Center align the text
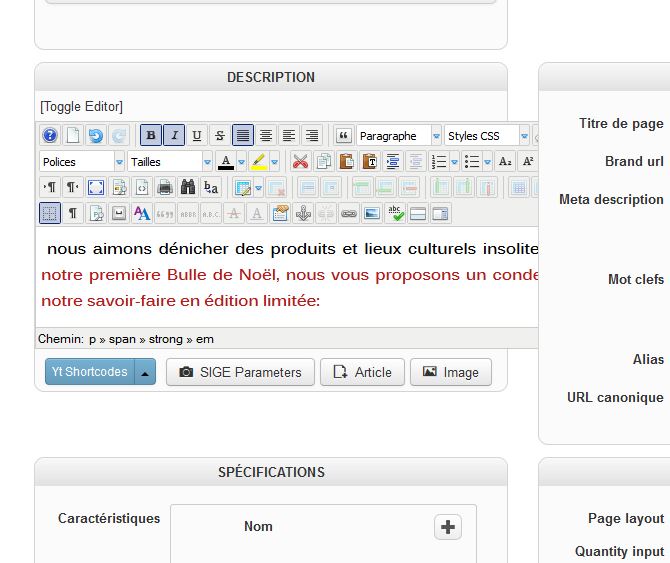 tap(266, 135)
